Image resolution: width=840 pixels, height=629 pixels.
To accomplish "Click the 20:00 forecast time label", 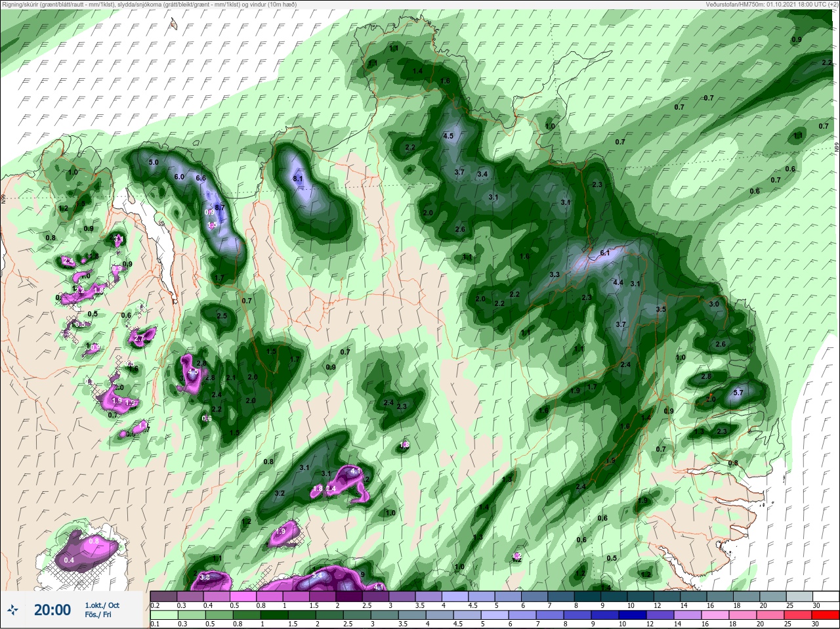I will coord(52,610).
